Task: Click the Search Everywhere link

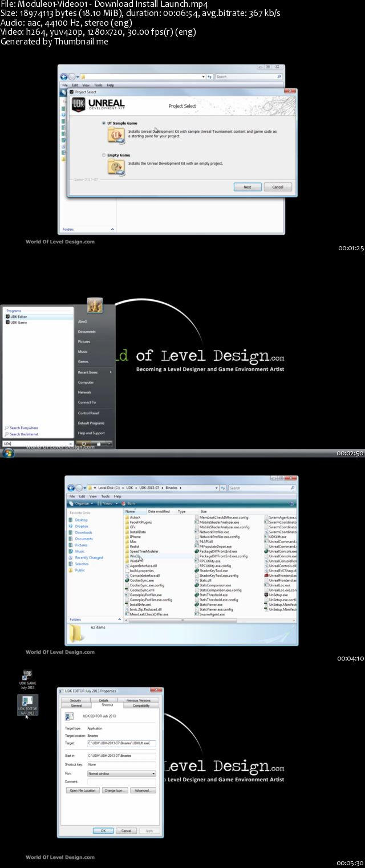Action: 22,428
